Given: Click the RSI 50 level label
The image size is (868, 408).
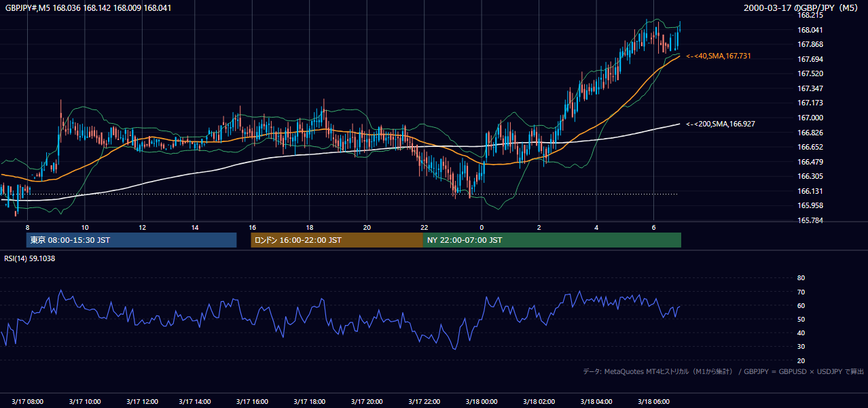Looking at the screenshot, I should (801, 319).
